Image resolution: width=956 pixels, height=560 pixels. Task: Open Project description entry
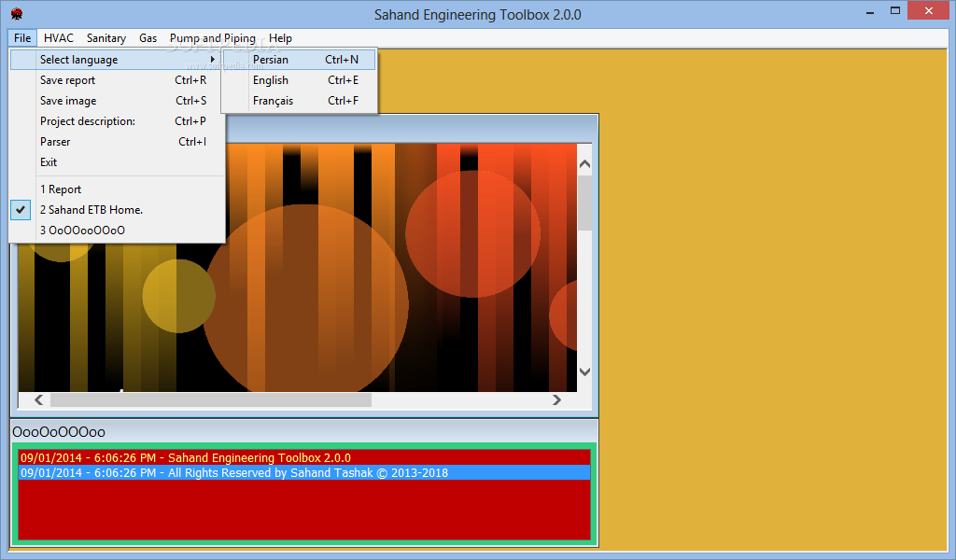116,121
